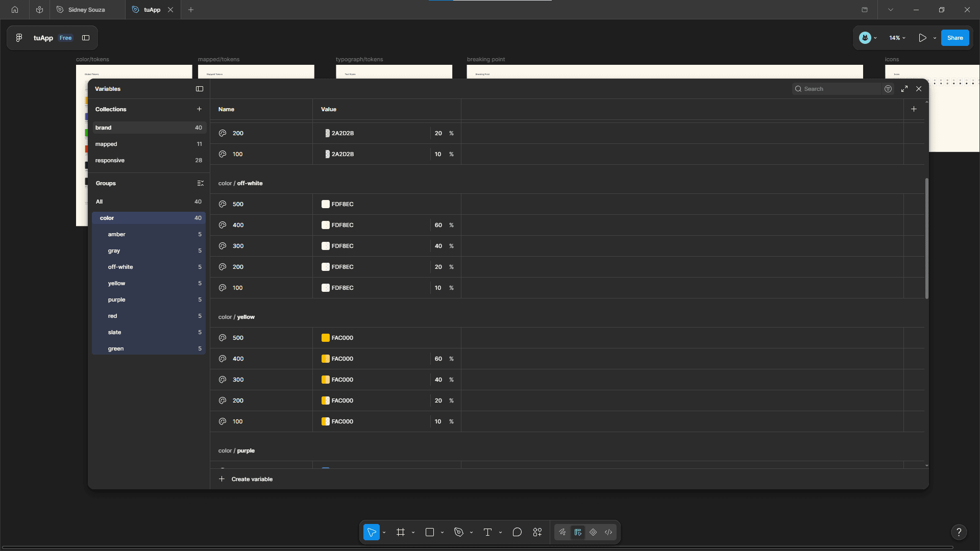Toggle the Variables sidebar collapse icon

tap(200, 89)
